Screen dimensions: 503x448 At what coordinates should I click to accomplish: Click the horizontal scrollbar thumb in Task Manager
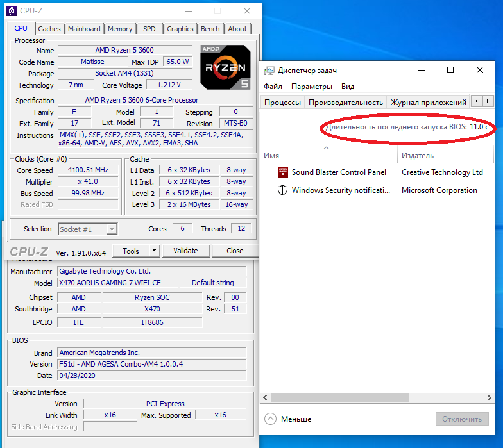click(340, 397)
